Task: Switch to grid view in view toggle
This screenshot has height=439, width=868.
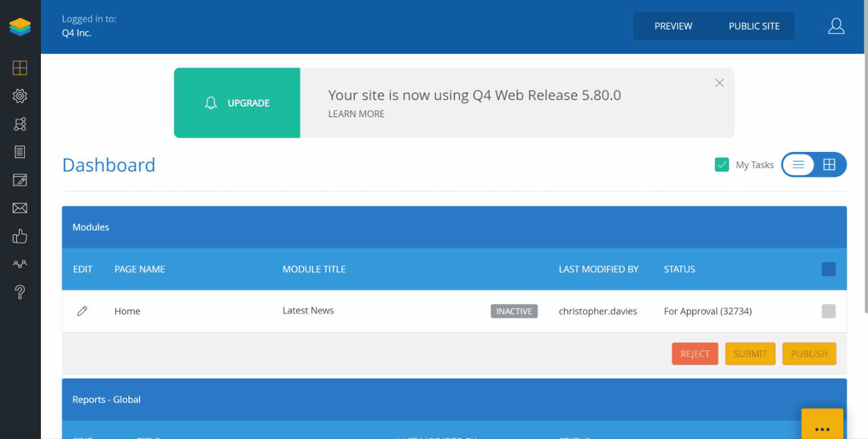Action: click(x=830, y=165)
